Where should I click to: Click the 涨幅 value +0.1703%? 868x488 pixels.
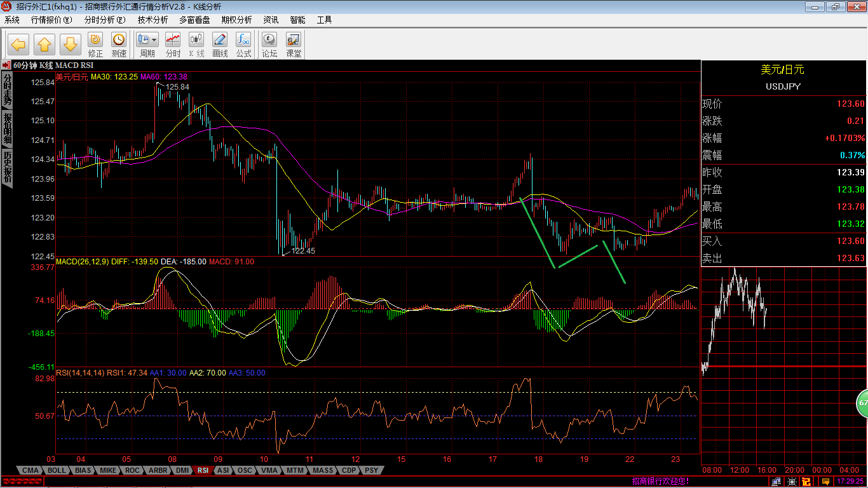click(x=845, y=139)
